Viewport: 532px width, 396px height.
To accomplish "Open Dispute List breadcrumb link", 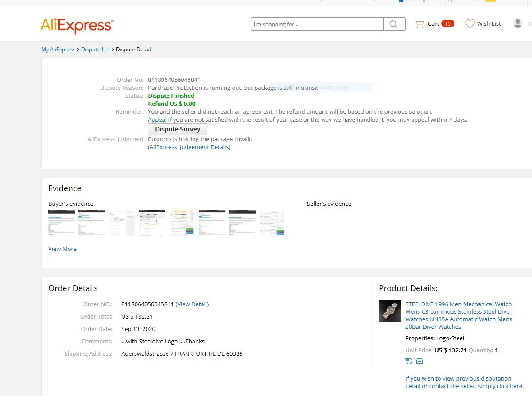I will tap(96, 50).
